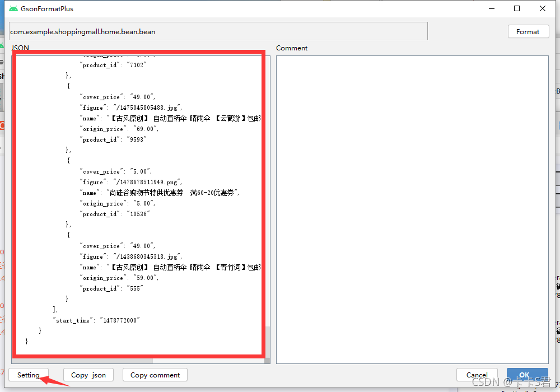This screenshot has width=560, height=392.
Task: Click the JSON panel label
Action: [x=20, y=48]
